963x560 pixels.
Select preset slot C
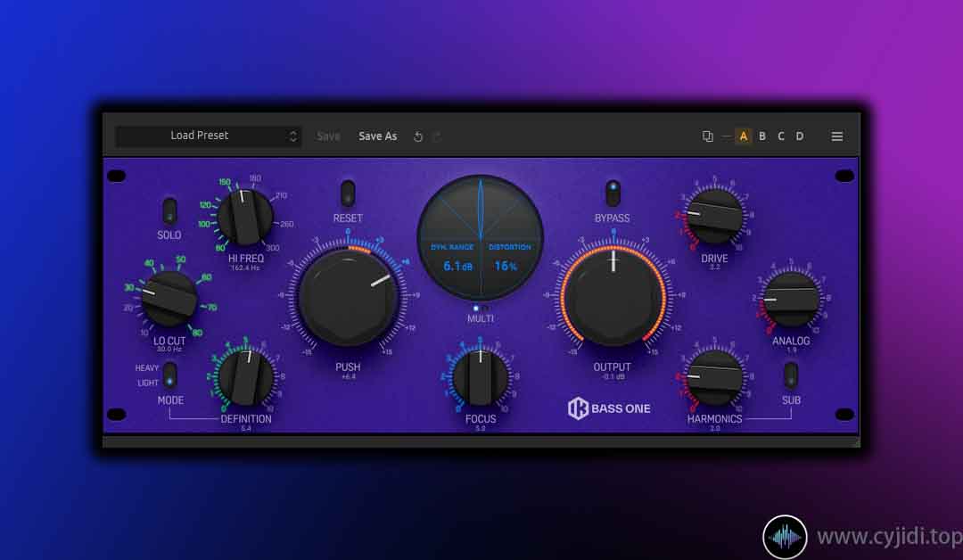tap(781, 136)
